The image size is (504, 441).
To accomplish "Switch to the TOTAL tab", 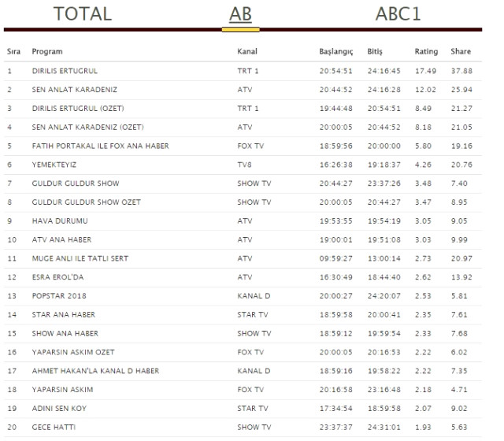I will coord(83,14).
